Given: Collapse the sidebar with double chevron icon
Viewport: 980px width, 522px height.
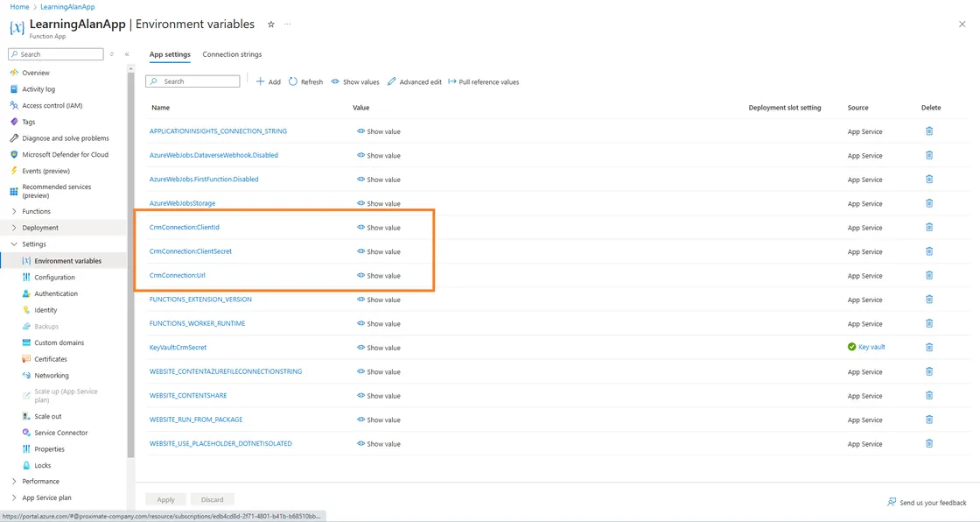Looking at the screenshot, I should [x=127, y=54].
